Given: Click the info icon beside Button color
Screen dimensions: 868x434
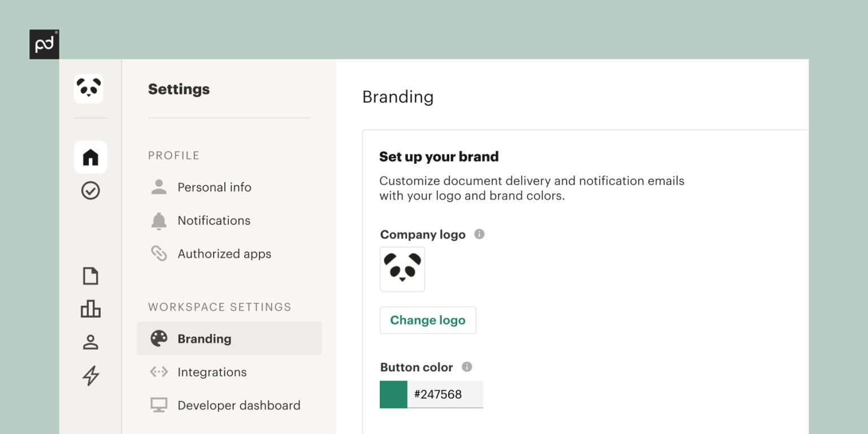Looking at the screenshot, I should tap(467, 367).
